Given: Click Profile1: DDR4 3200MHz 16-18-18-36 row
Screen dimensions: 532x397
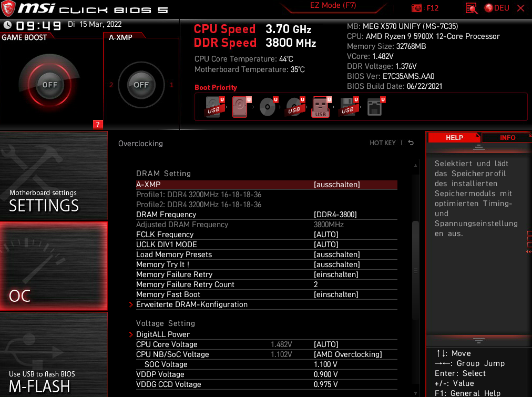Looking at the screenshot, I should click(267, 195).
